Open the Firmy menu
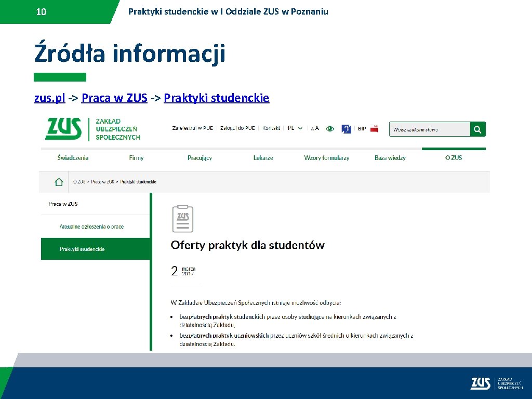The image size is (532, 399). (137, 158)
